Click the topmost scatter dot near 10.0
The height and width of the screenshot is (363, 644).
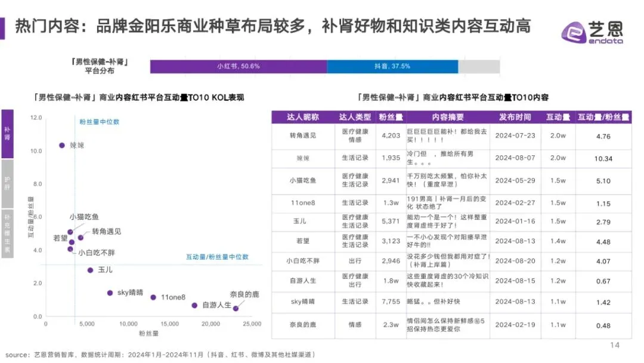[61, 145]
